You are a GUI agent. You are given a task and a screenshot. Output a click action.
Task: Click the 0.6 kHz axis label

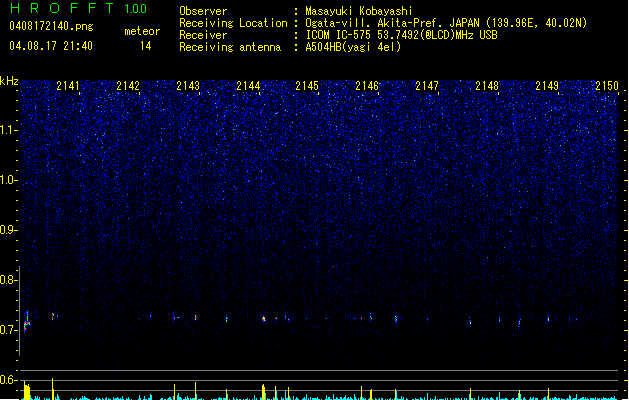pyautogui.click(x=8, y=380)
